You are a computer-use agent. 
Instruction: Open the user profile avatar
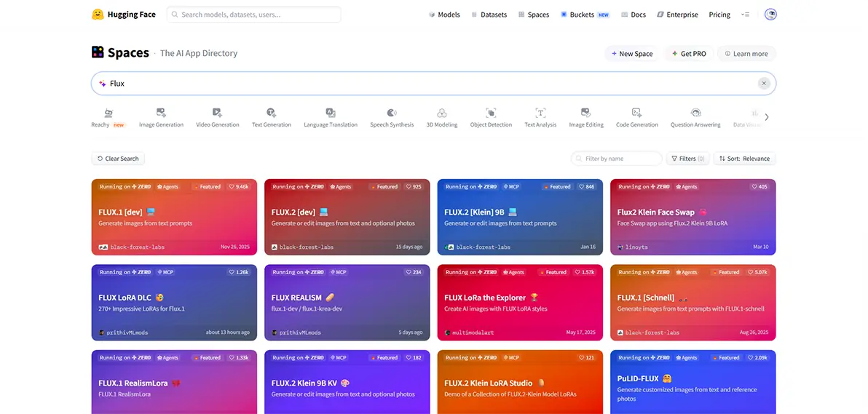[x=770, y=15]
